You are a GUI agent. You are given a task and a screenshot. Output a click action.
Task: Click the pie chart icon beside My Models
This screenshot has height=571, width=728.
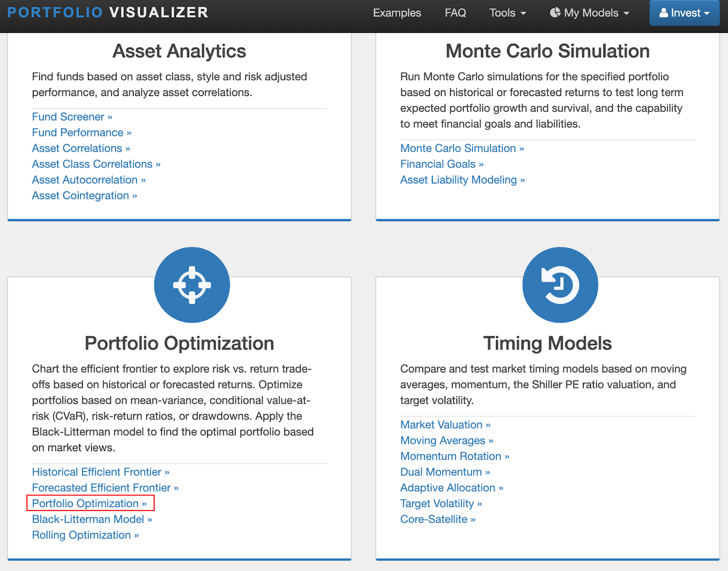555,12
